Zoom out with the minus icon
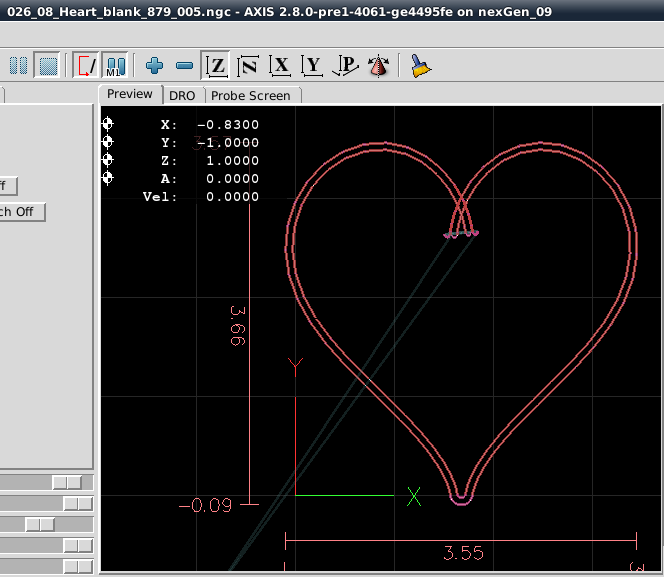 (184, 66)
